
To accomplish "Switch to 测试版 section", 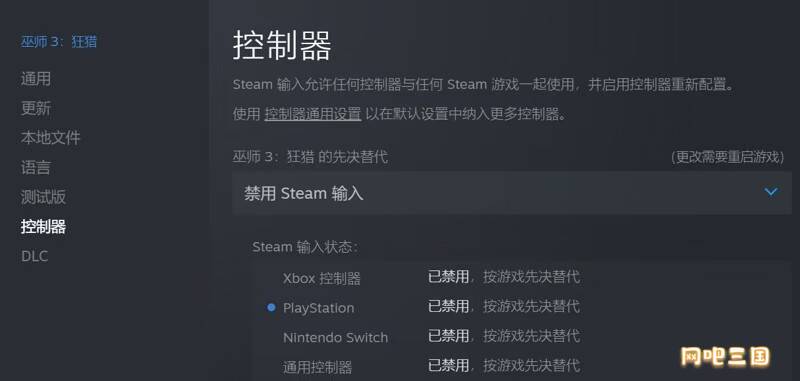I will [43, 197].
